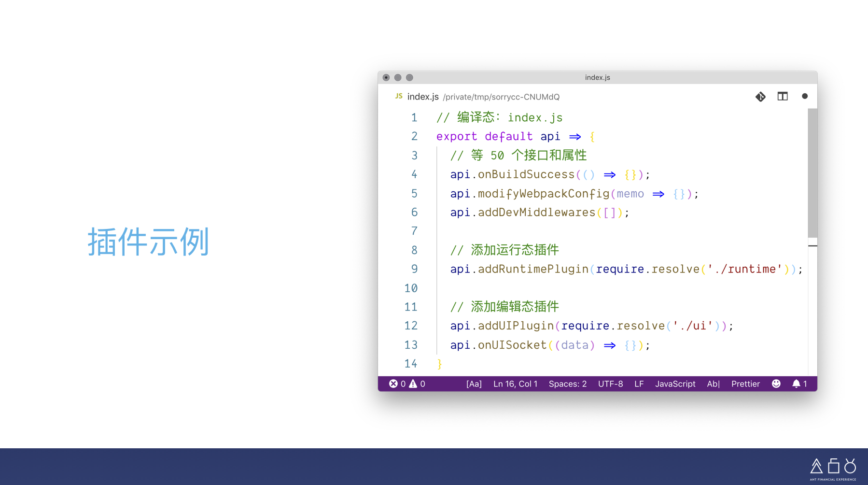
Task: Click on api.onUISocket code line
Action: point(550,345)
